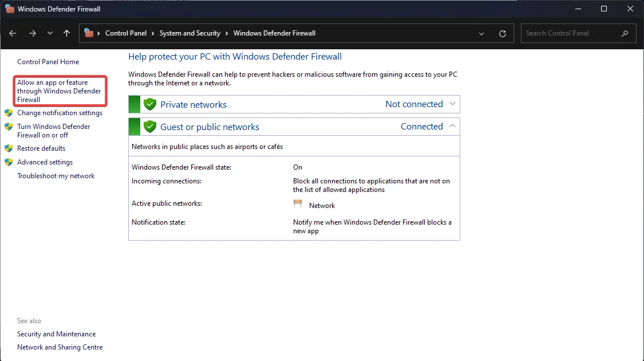Open Allow an app or feature through Firewall
Viewport: 644px width, 361px height.
click(x=59, y=91)
